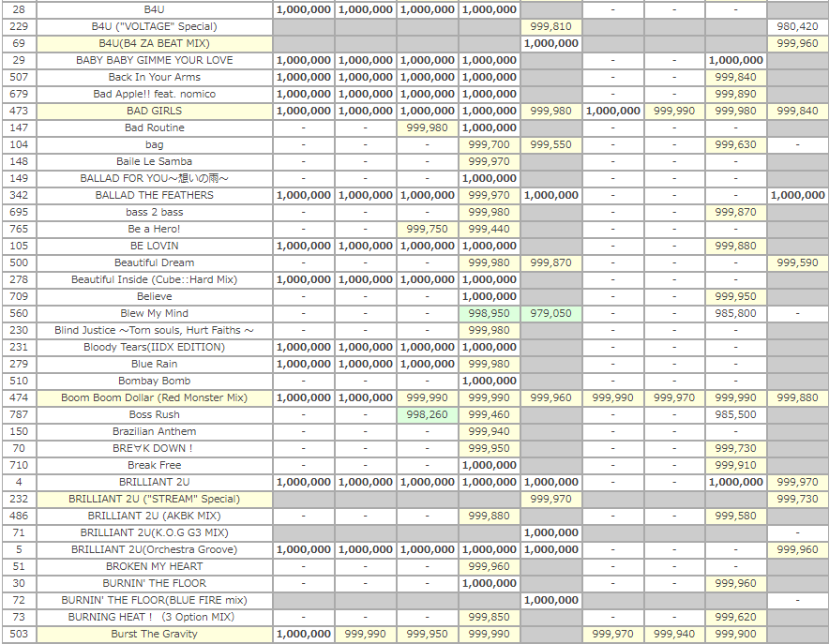Select BRILLIANT 2U(Orchestra Groove) title
This screenshot has width=829, height=644.
154,550
